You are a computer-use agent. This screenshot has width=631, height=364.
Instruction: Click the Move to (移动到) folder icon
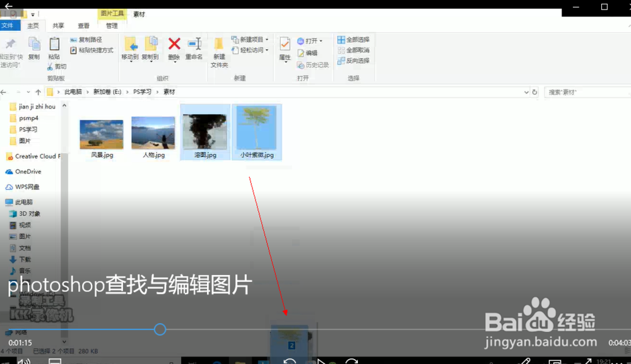click(130, 44)
